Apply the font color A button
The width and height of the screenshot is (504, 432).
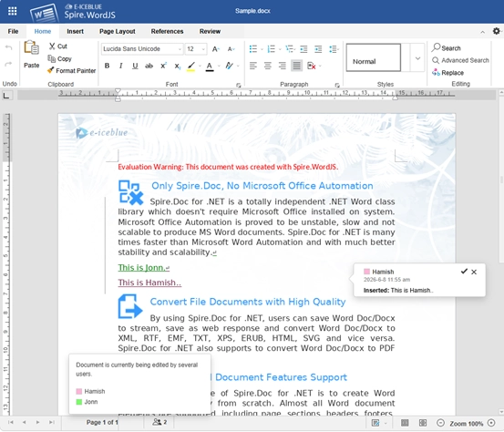[210, 67]
